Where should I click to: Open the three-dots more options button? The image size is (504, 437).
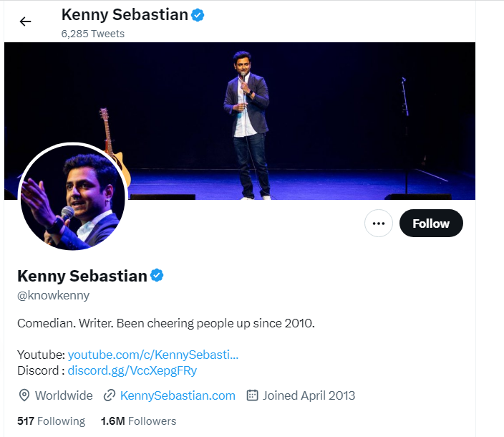coord(379,224)
